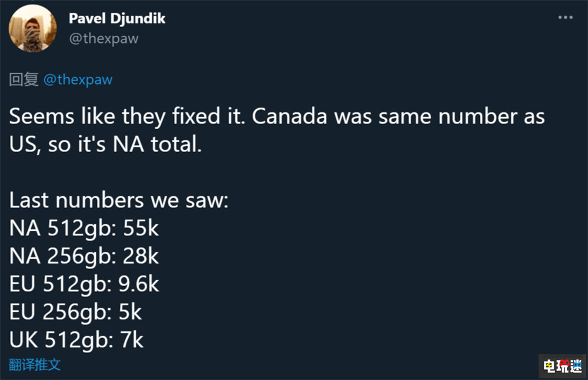Click the line "Last numbers we saw:"
Screen dimensions: 588x380
[x=119, y=200]
